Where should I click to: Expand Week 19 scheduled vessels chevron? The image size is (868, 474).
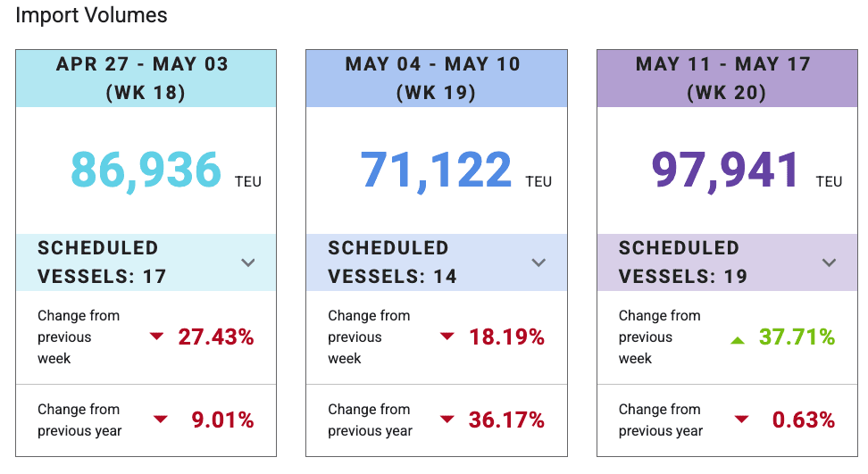[x=538, y=262]
